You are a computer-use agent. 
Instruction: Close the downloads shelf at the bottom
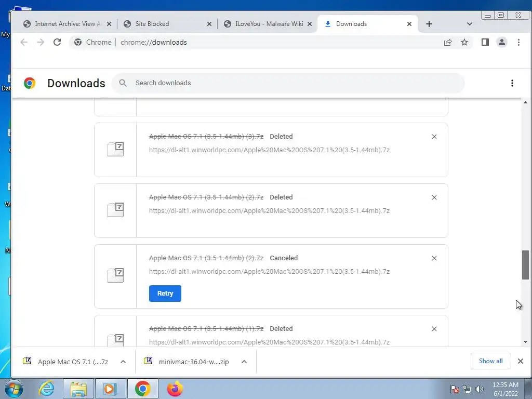pos(521,361)
